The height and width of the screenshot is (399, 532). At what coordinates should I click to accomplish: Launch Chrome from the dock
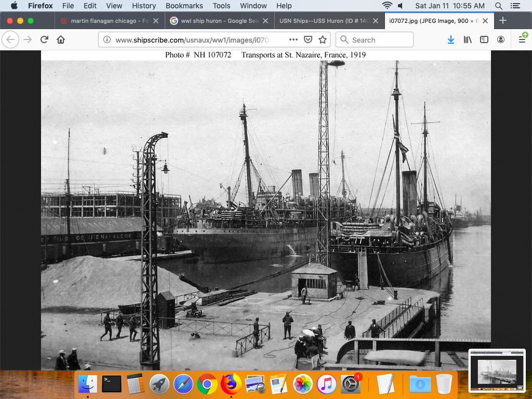207,384
